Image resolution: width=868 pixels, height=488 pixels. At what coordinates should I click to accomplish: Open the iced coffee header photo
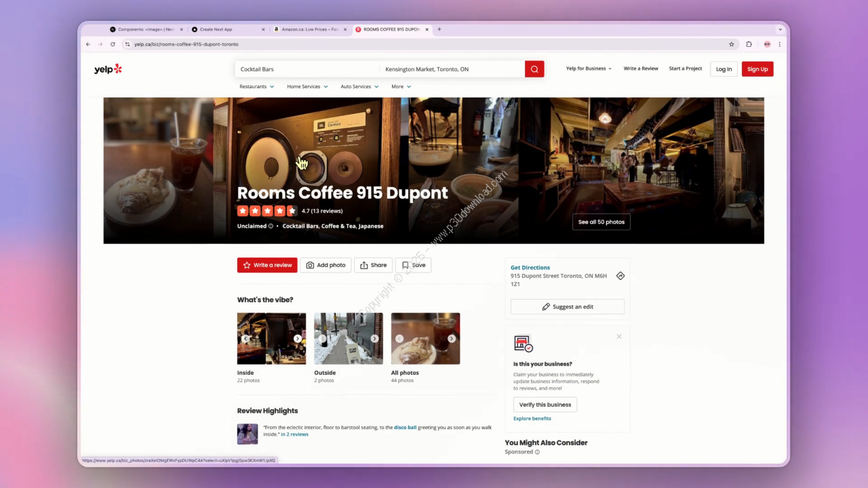point(159,170)
